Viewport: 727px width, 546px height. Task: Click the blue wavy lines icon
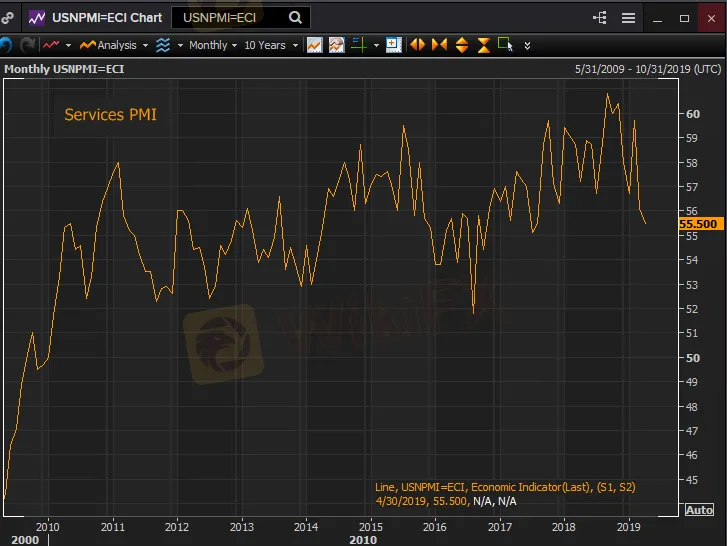click(163, 45)
